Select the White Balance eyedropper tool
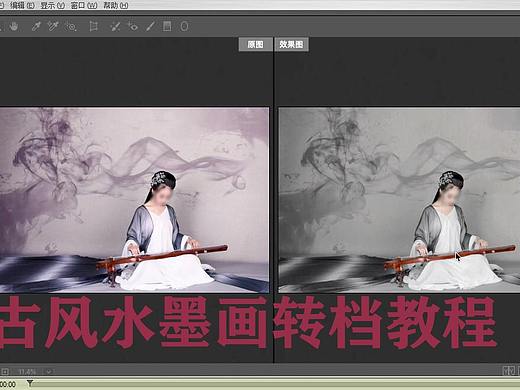This screenshot has height=390, width=520. pos(36,26)
